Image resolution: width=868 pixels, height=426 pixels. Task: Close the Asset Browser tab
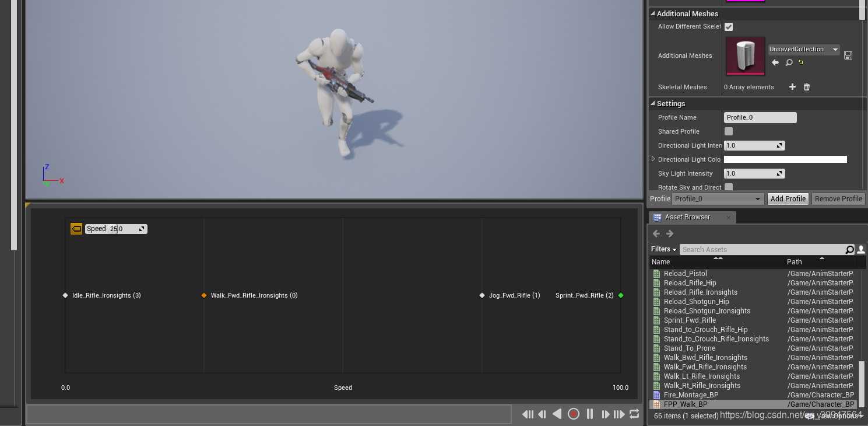729,217
